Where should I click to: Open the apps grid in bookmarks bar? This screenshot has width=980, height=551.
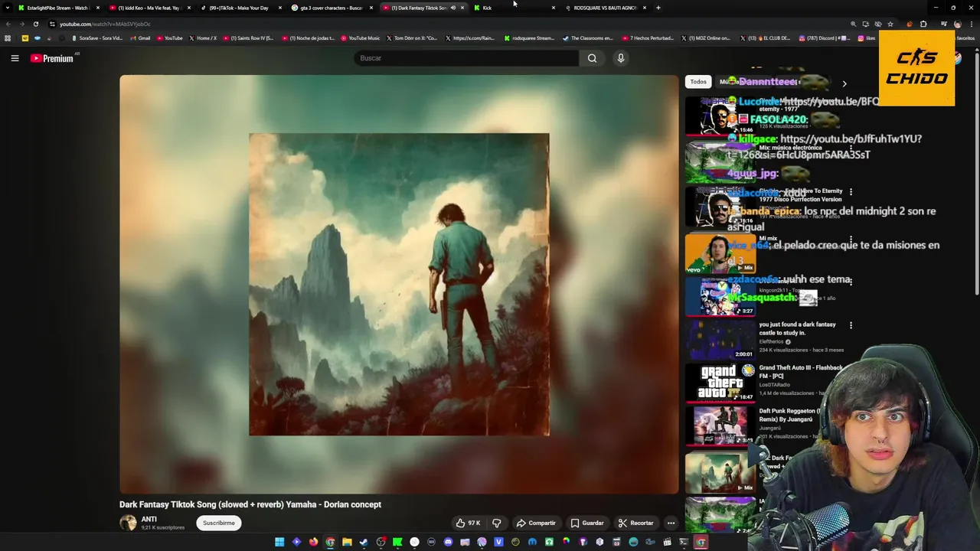(8, 38)
